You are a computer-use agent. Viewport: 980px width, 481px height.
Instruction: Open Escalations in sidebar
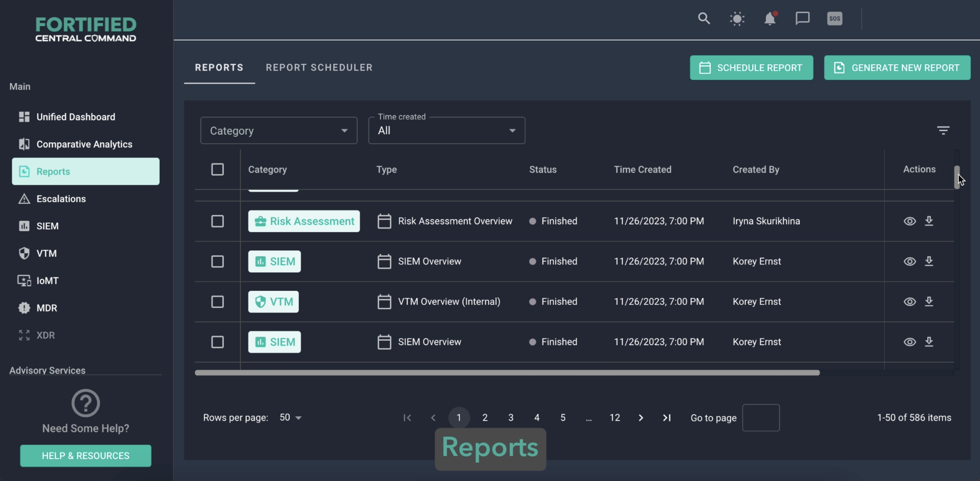(85, 198)
